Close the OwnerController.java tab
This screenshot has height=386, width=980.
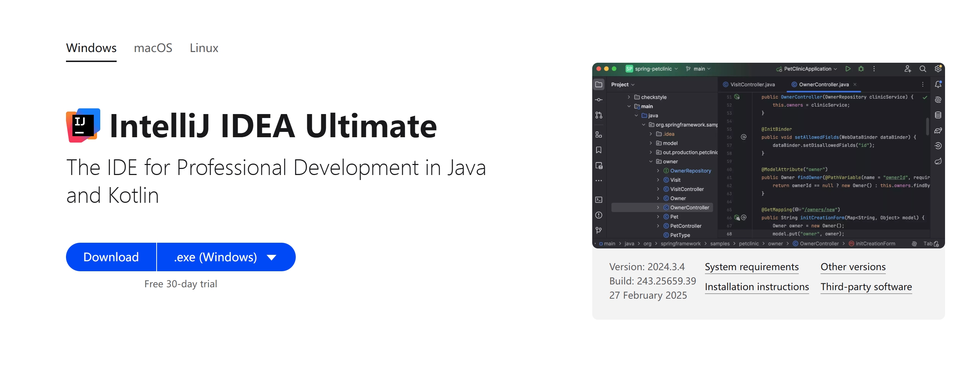tap(855, 84)
